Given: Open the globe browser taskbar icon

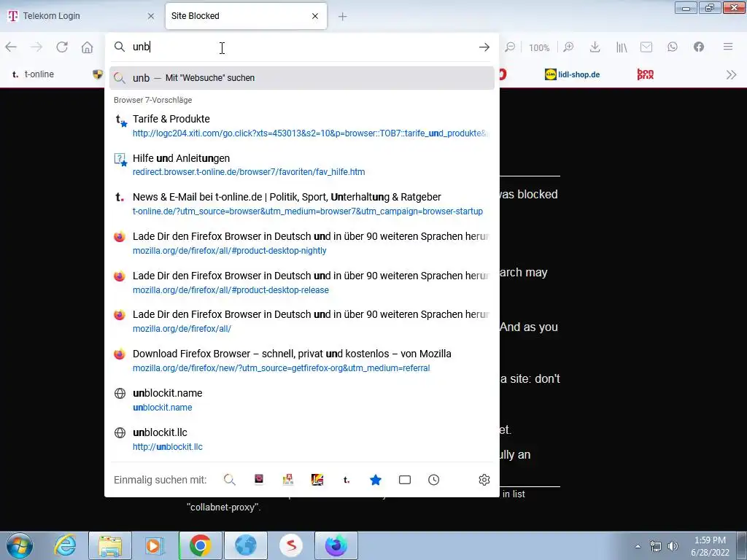Looking at the screenshot, I should coord(245,545).
